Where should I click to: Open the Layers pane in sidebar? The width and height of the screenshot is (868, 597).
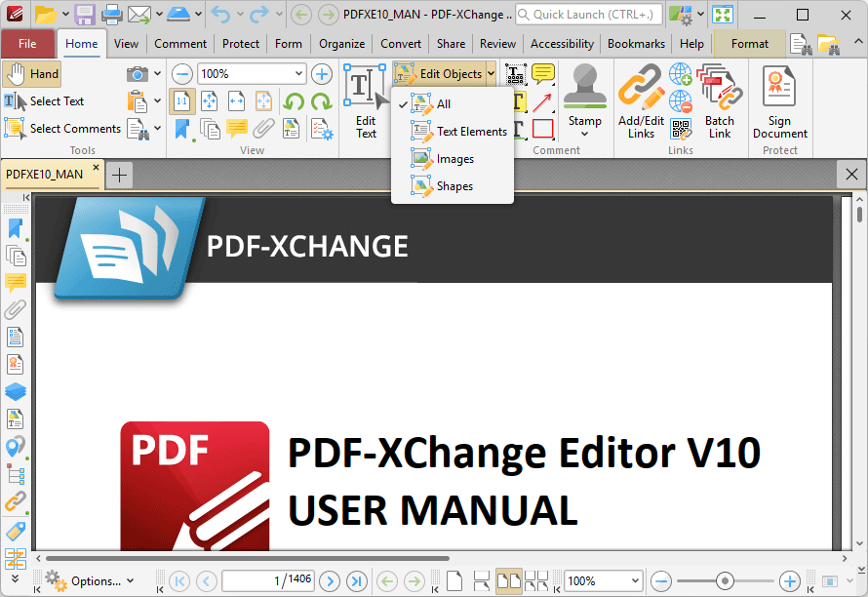click(x=15, y=391)
